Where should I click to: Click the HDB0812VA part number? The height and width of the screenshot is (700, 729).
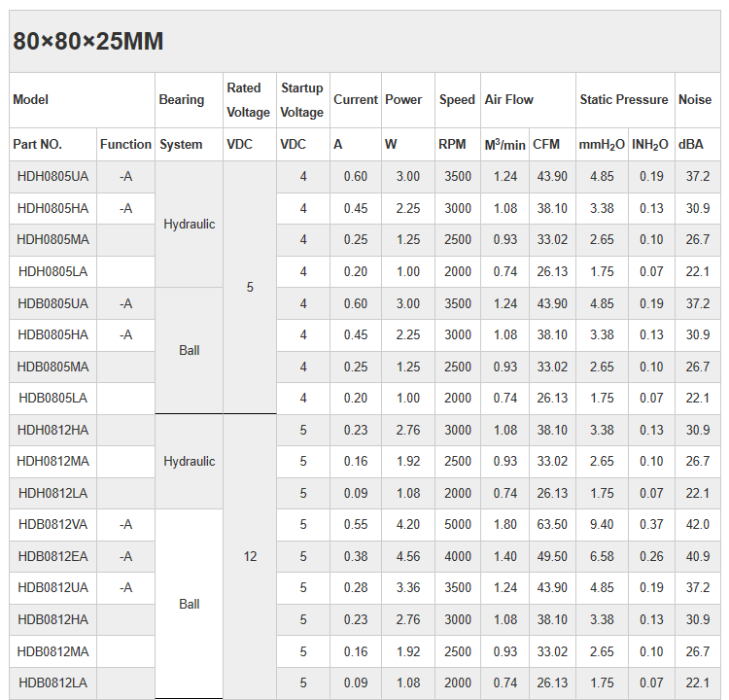point(52,525)
